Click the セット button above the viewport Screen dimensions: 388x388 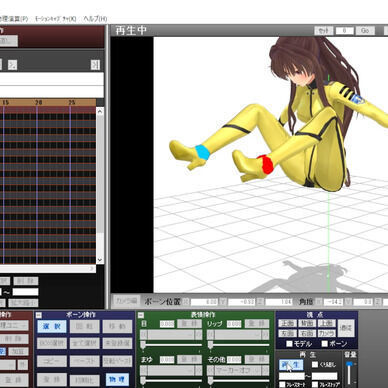point(324,31)
